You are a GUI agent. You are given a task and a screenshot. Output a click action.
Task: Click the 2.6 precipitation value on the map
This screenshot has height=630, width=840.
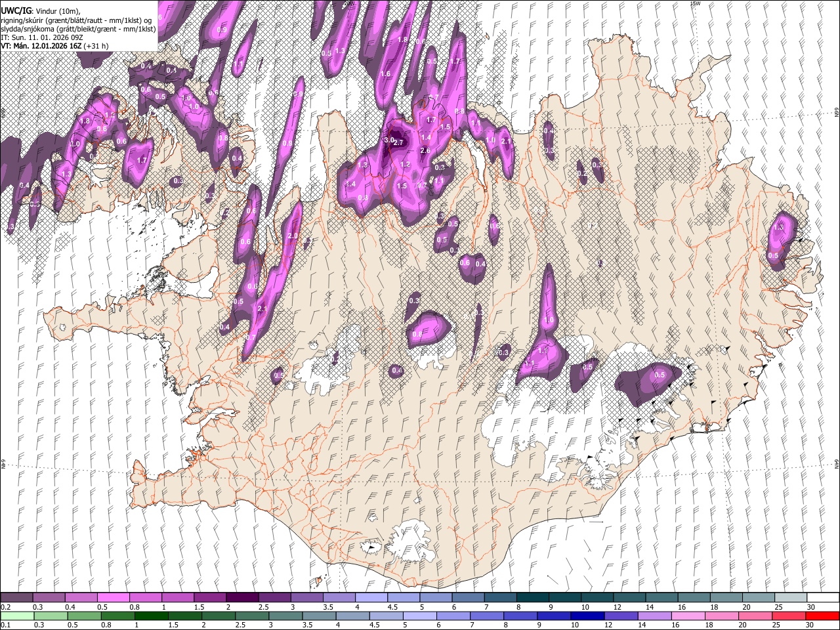click(425, 151)
